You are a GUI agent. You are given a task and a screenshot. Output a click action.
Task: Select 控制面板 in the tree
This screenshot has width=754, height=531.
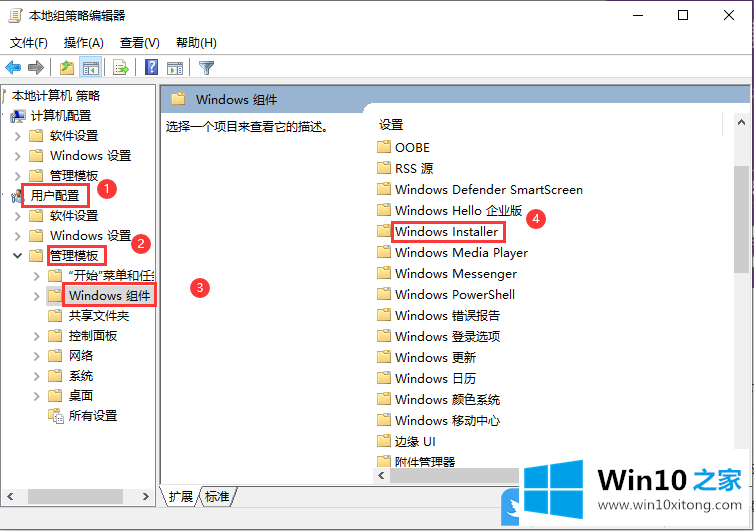coord(93,336)
